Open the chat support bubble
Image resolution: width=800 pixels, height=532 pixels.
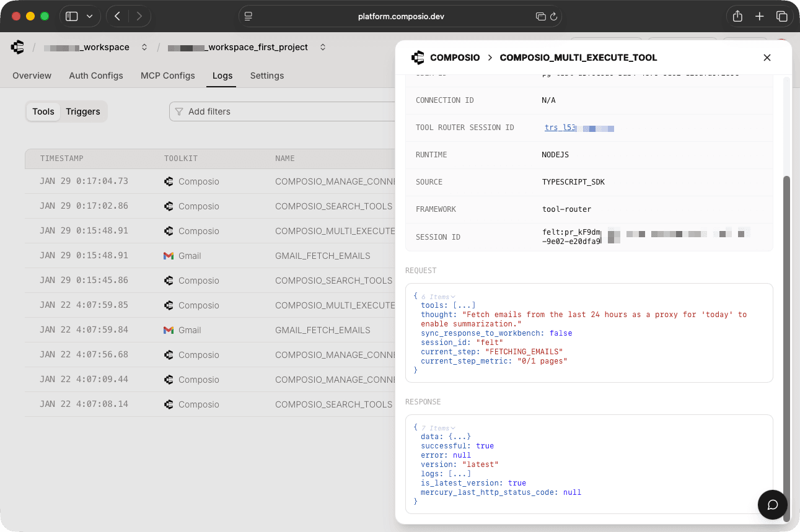click(772, 504)
